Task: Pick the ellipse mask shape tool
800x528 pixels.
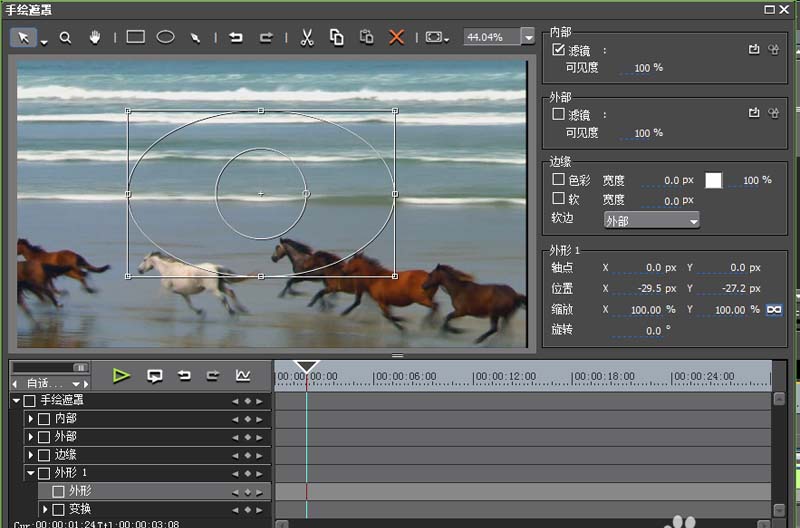Action: pos(166,37)
